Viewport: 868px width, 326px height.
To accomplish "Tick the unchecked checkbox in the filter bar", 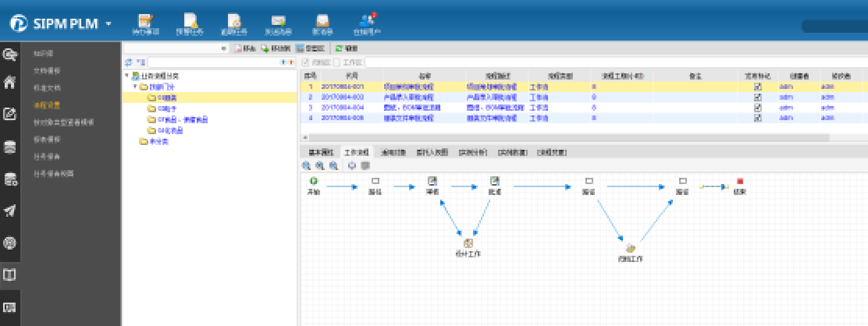I will click(337, 62).
